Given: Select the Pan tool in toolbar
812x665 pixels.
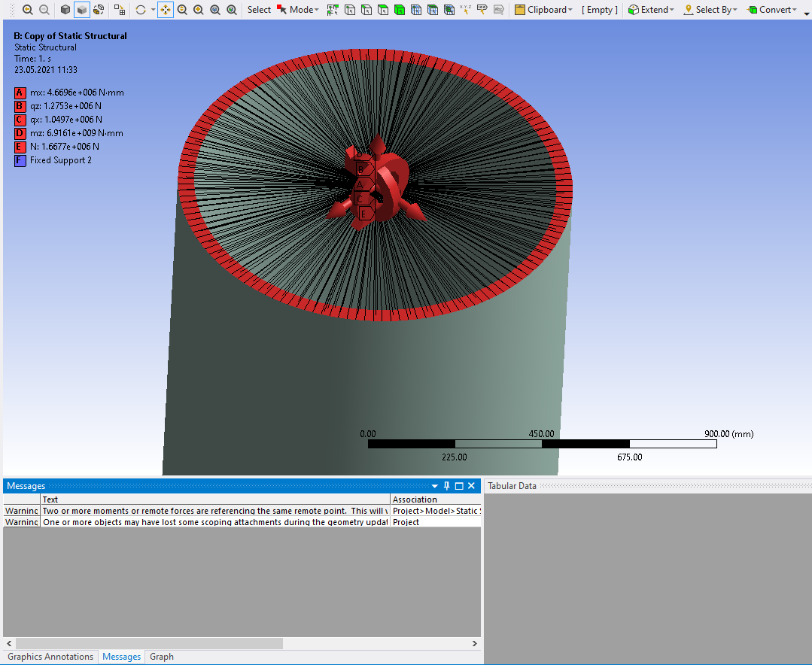Looking at the screenshot, I should point(166,10).
